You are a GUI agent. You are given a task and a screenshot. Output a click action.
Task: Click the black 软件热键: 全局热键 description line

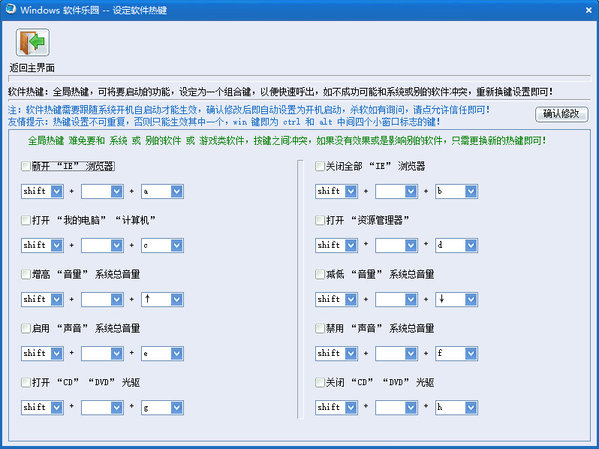(280, 92)
